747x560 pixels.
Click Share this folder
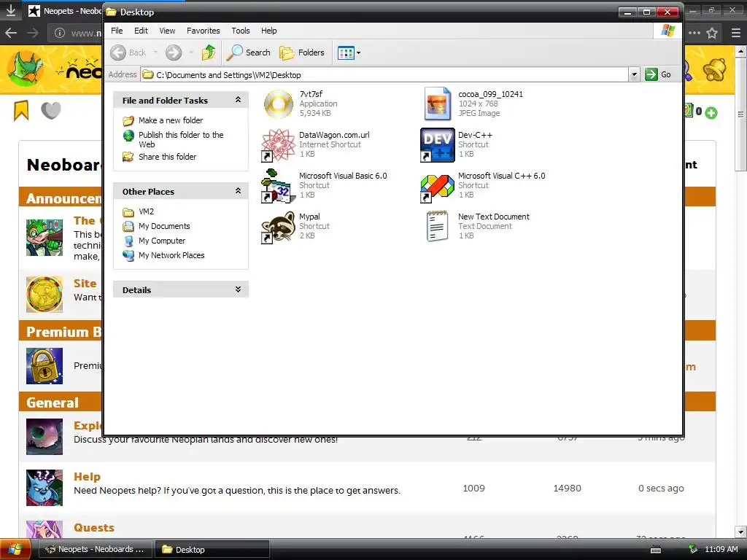point(167,157)
